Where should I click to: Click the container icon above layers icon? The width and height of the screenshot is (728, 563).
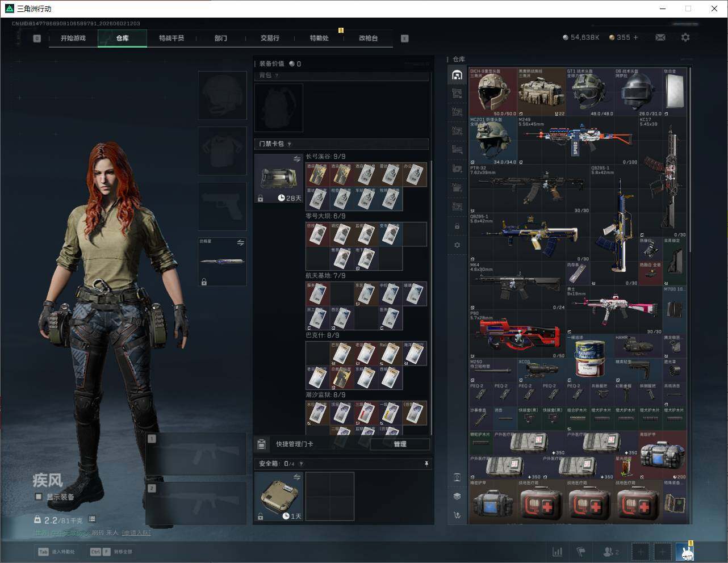coord(457,477)
